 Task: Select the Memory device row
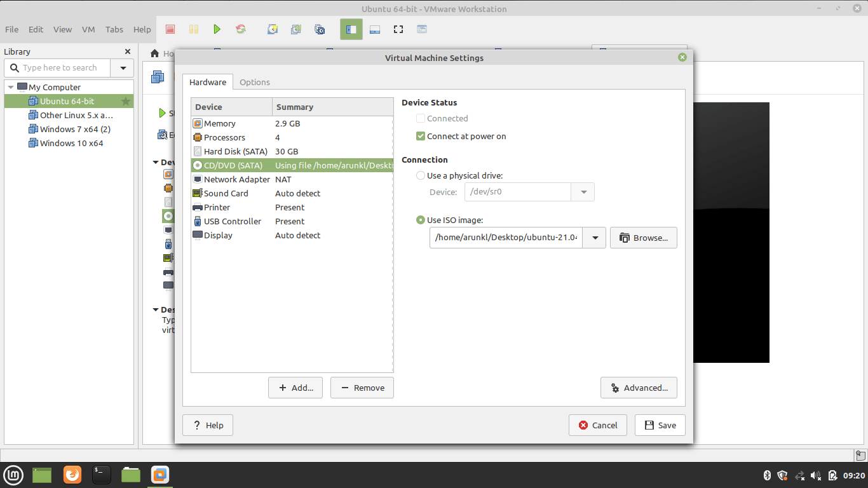click(292, 123)
